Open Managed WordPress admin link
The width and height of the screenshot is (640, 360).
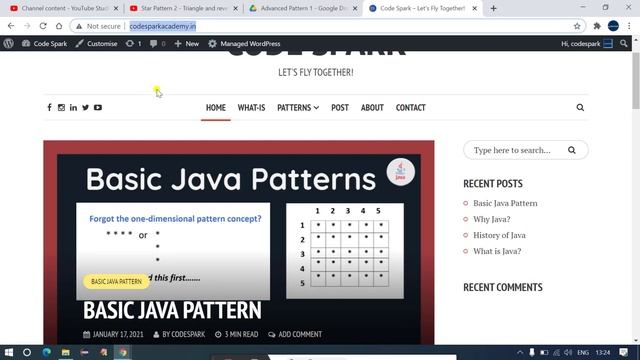coord(244,43)
